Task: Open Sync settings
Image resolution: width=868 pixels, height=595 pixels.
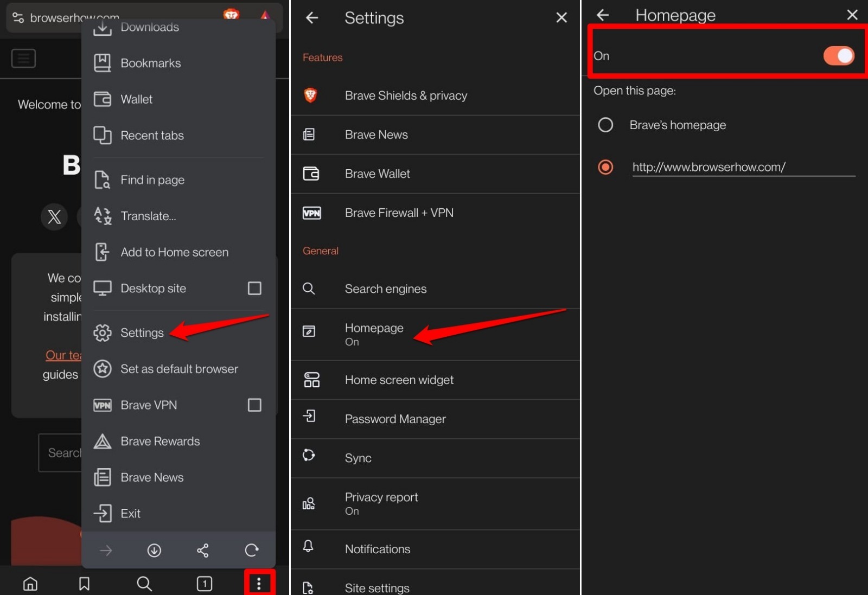Action: 436,458
